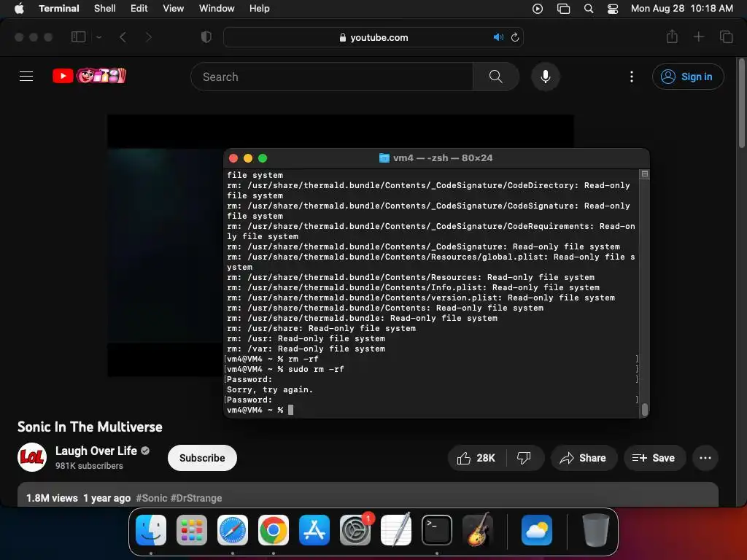747x560 pixels.
Task: Click the Safari privacy shield icon
Action: coord(206,36)
